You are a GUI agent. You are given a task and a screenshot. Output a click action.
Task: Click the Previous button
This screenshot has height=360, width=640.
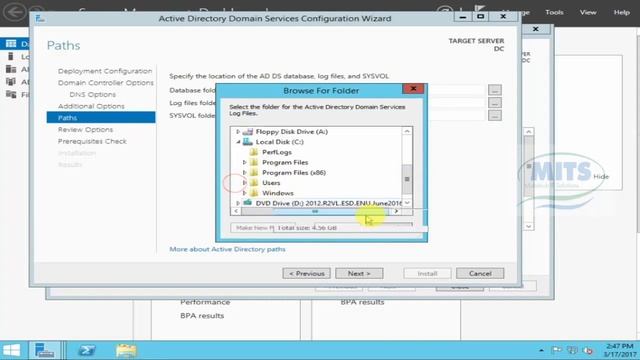(x=307, y=273)
